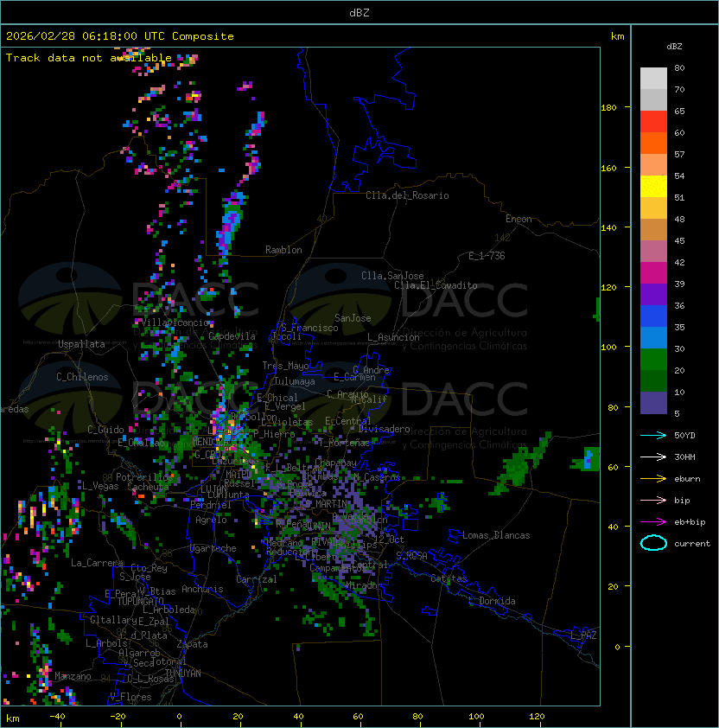Click the 'V_Flores' map label

(130, 697)
